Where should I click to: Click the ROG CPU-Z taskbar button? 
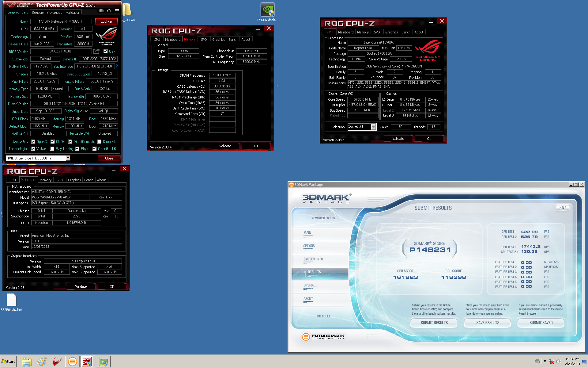[87, 362]
